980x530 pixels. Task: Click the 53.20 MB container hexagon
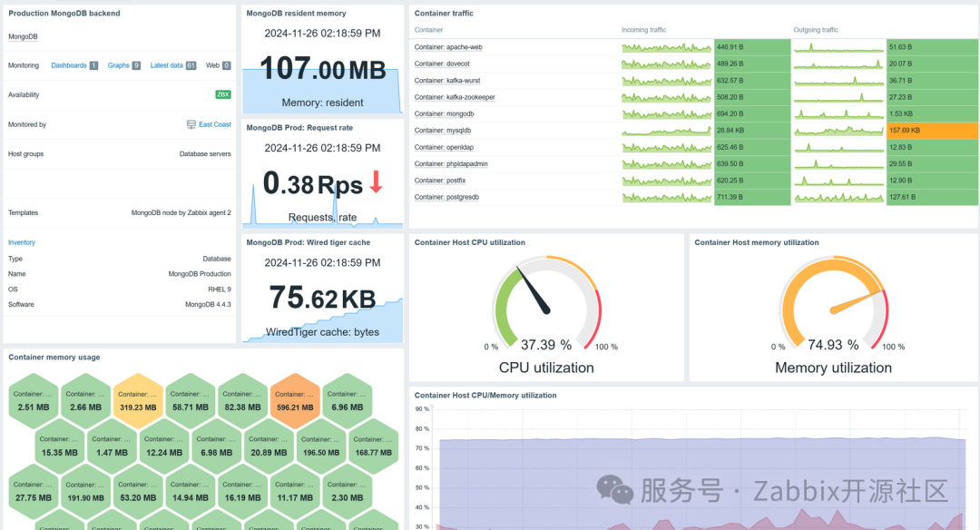point(138,492)
